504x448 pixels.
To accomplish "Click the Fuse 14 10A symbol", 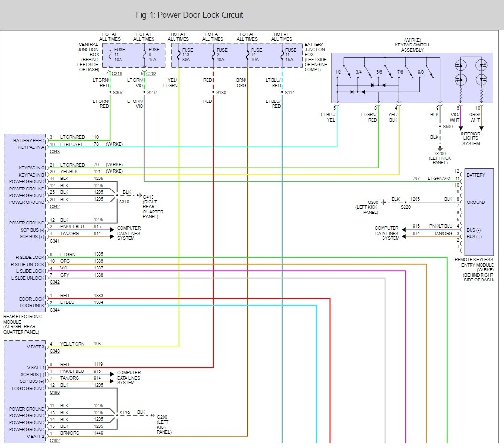I will (248, 55).
